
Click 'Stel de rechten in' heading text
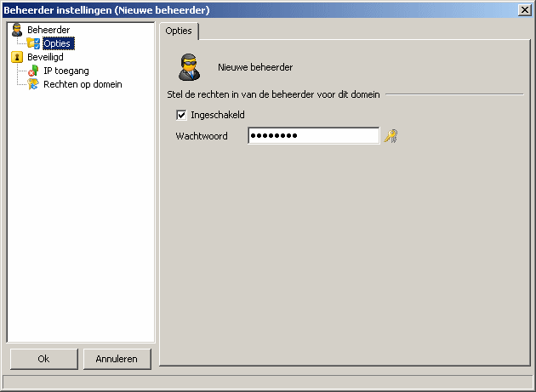(273, 94)
